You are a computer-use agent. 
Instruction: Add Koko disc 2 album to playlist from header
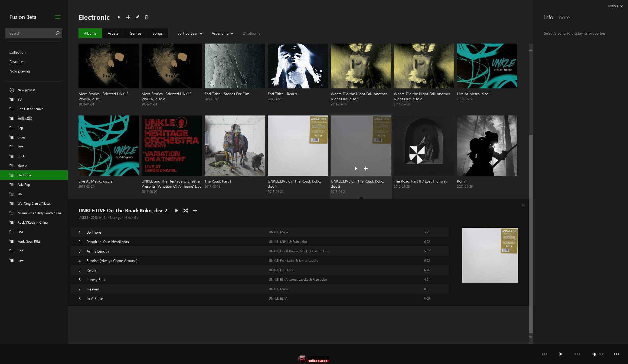(195, 211)
